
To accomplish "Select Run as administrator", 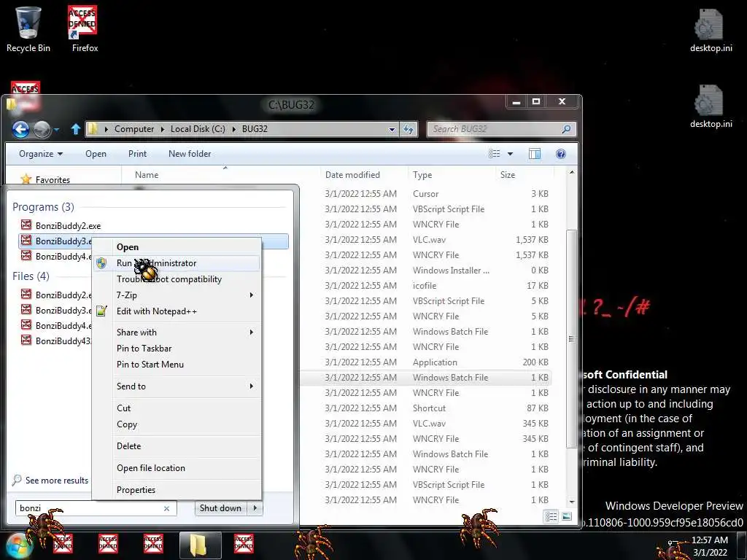I will [x=177, y=262].
